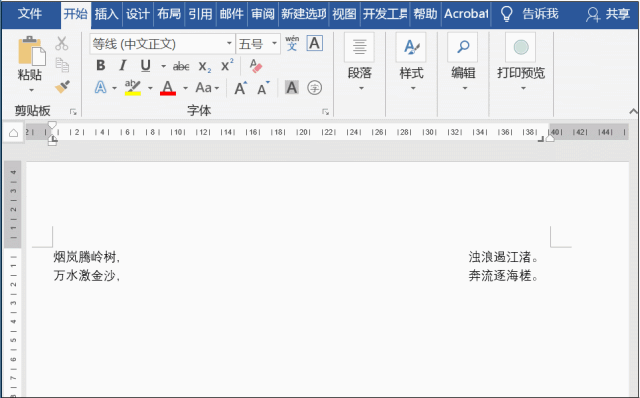The image size is (640, 398).
Task: Click the right indent marker on ruler
Action: 550,138
